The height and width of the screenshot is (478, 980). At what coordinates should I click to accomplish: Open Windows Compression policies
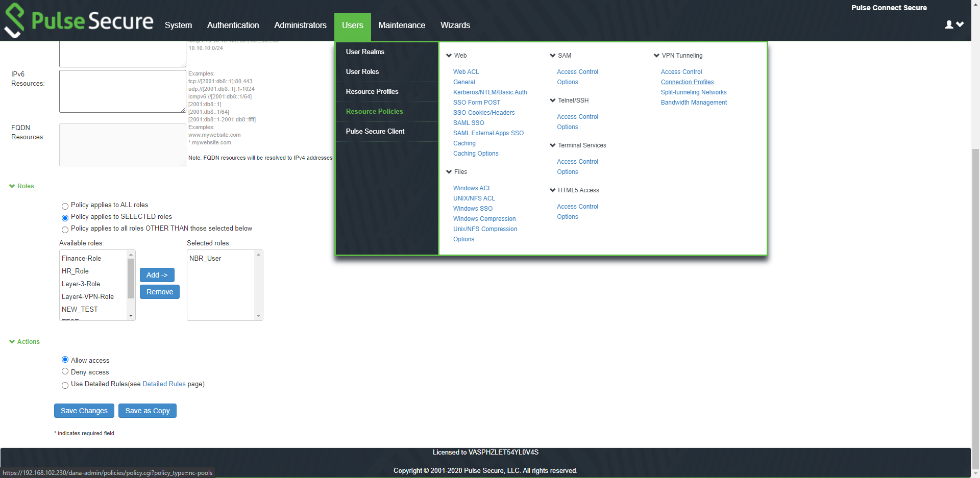tap(484, 219)
